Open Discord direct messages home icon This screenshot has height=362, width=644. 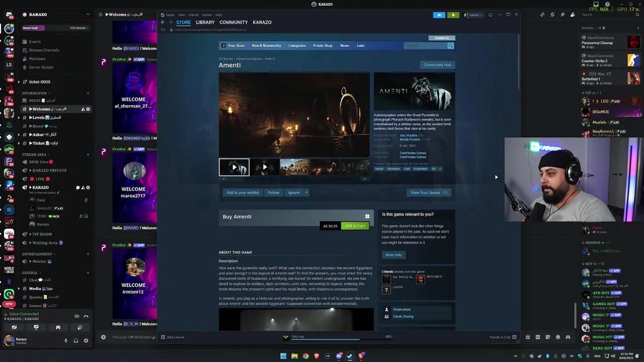coord(9,15)
